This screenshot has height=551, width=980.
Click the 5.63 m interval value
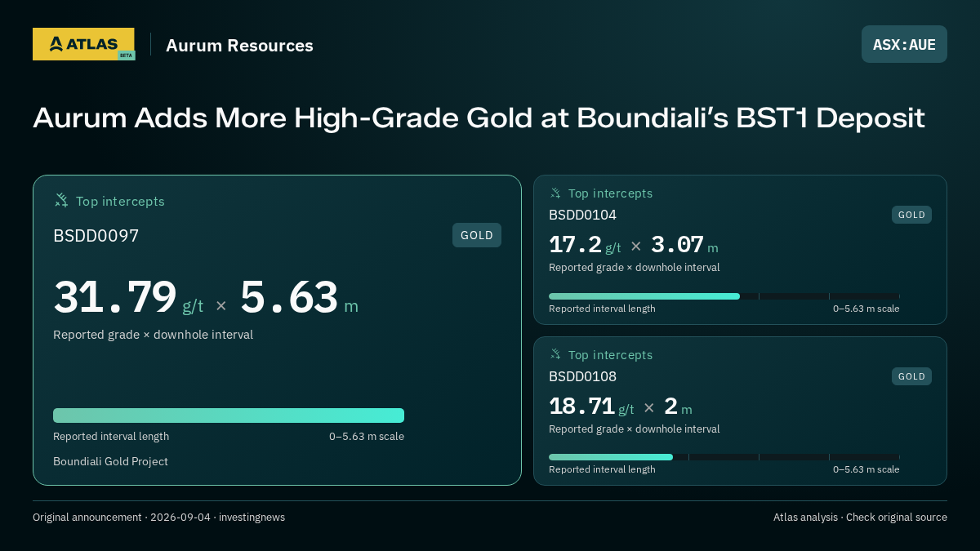click(x=299, y=297)
